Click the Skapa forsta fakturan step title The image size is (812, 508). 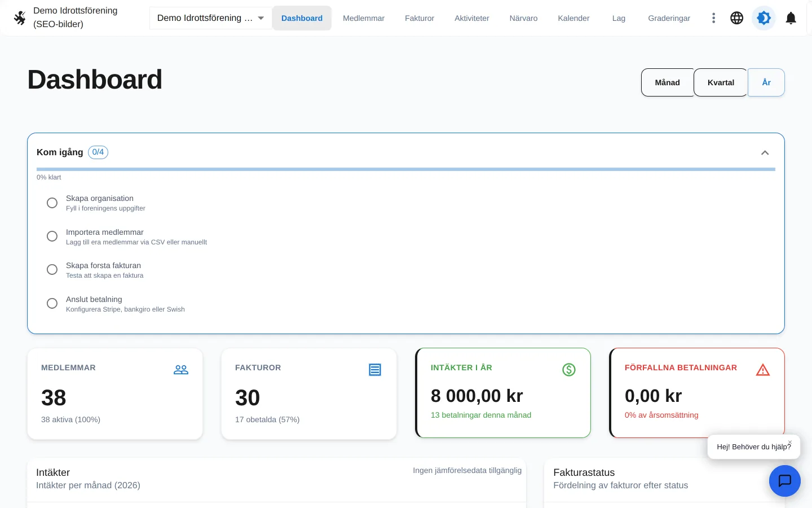coord(103,266)
